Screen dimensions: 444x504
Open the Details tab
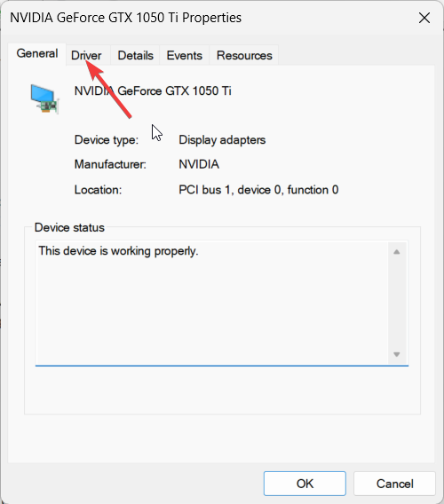tap(136, 56)
